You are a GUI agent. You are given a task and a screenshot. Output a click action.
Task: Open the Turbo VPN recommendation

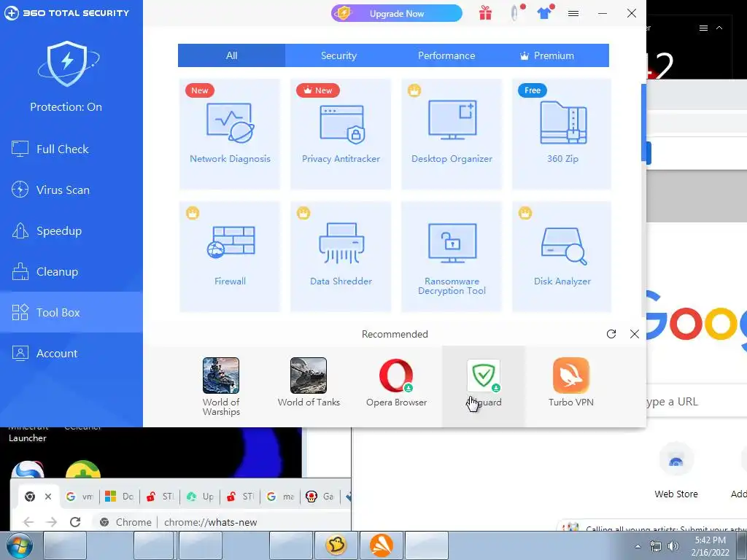(x=570, y=382)
